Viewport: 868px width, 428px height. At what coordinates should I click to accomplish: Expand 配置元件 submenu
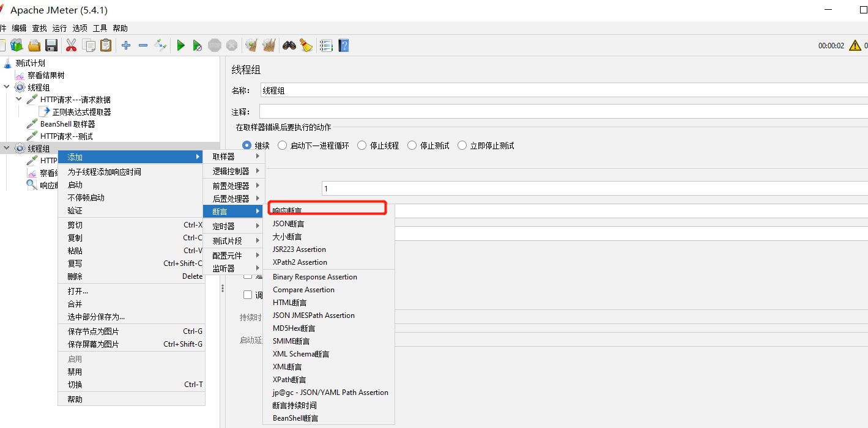pos(233,256)
